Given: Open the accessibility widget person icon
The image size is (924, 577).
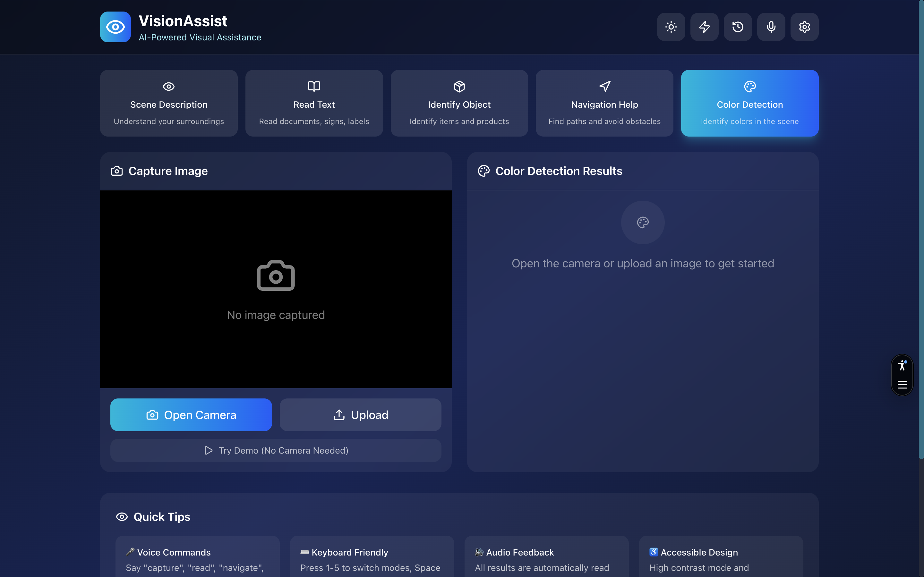Looking at the screenshot, I should (902, 365).
